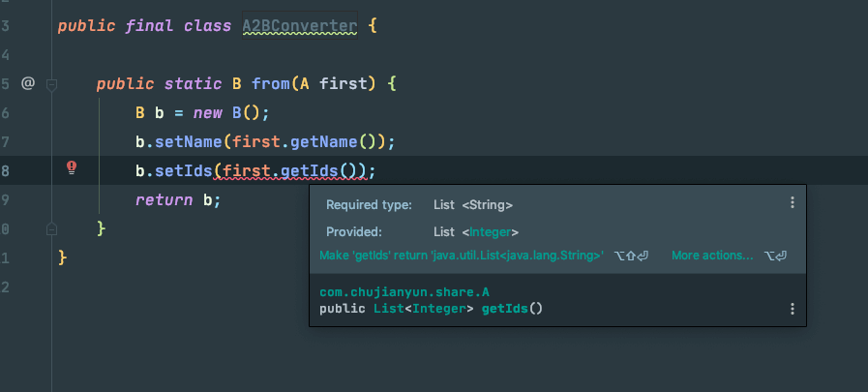
Task: Place the cursor on the A2BConverter class name
Action: point(299,25)
